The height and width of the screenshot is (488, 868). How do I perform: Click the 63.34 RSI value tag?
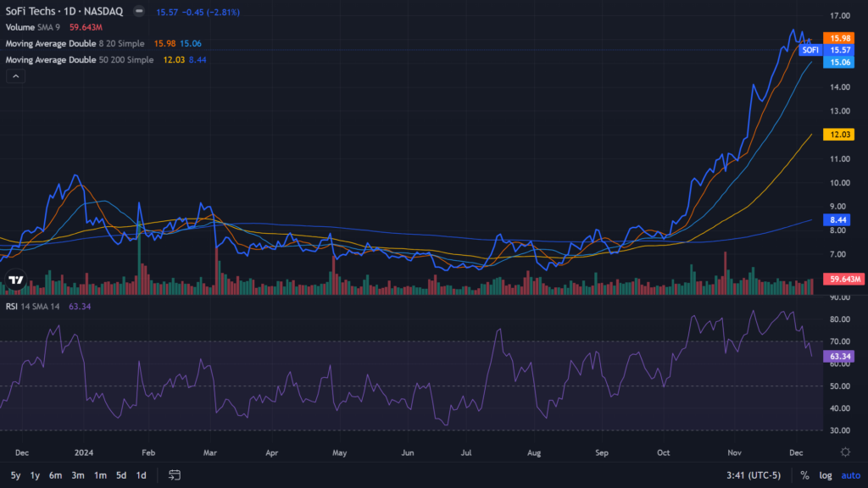coord(840,357)
